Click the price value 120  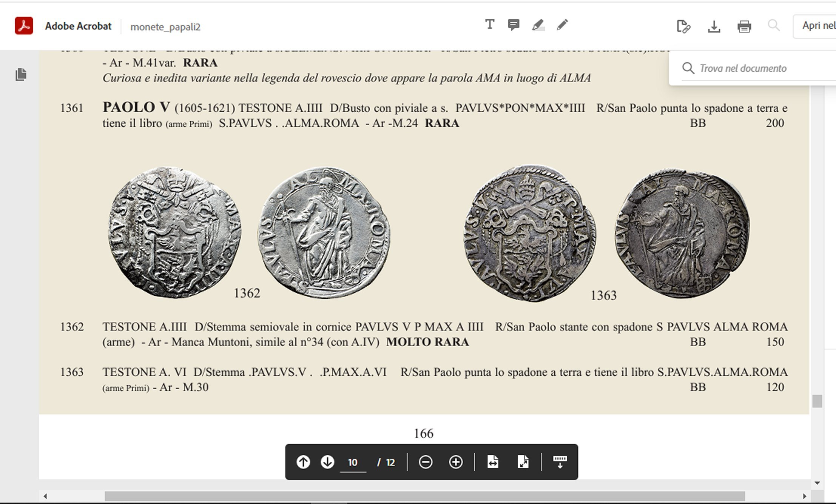click(775, 387)
